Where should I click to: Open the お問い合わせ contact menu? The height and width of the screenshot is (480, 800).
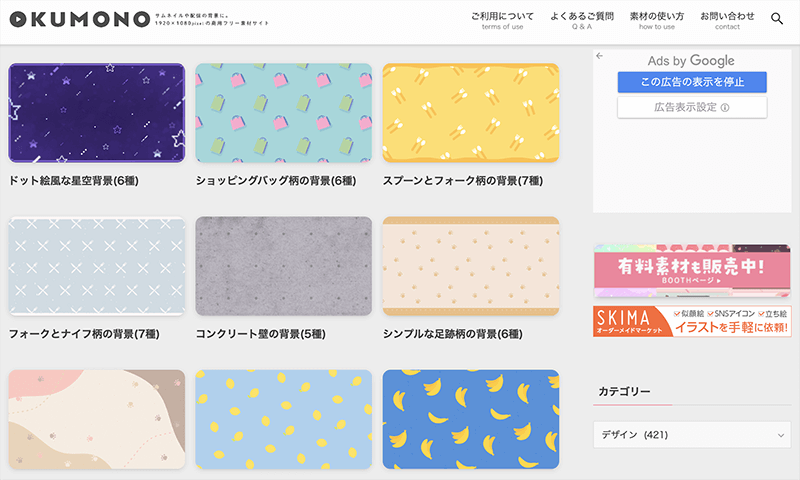tap(727, 20)
